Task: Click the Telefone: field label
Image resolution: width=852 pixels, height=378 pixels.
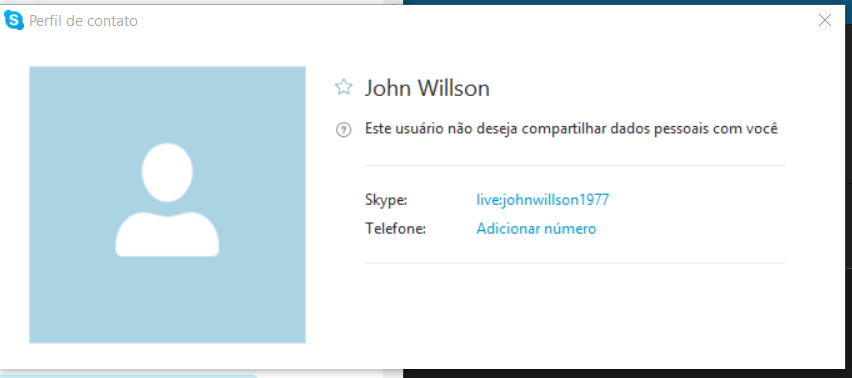Action: click(x=395, y=229)
